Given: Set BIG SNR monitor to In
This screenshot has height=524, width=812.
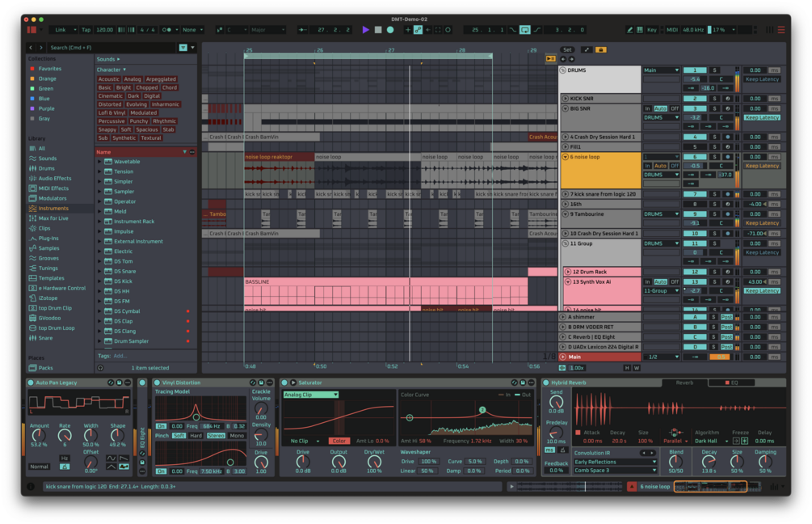Looking at the screenshot, I should 647,109.
